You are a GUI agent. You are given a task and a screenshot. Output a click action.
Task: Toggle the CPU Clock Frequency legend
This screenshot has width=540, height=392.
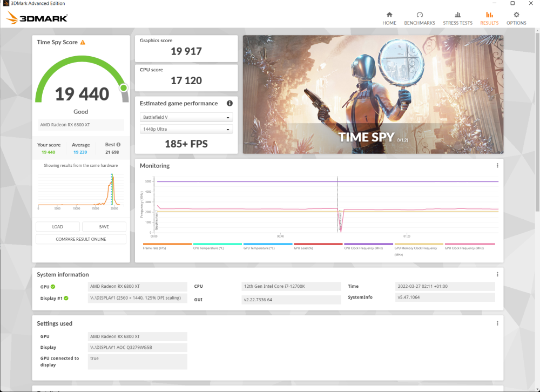[368, 246]
